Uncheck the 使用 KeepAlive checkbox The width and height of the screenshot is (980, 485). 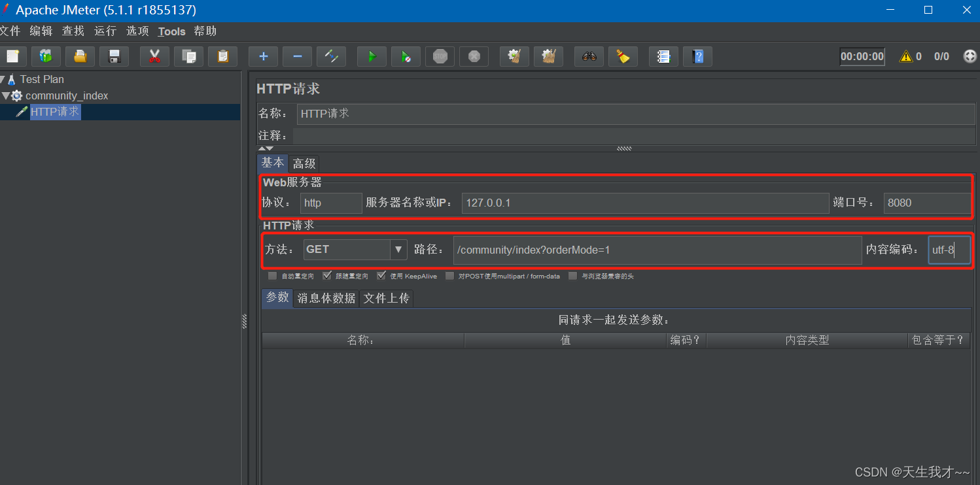pos(381,276)
